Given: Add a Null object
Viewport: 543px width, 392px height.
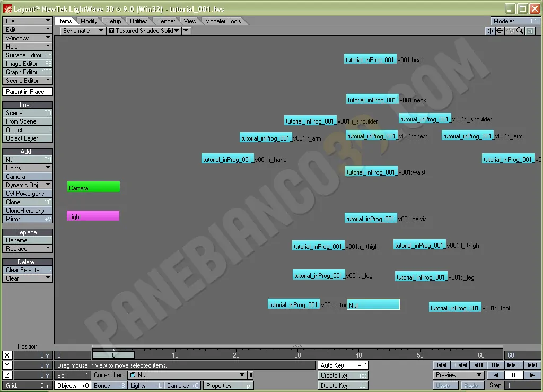Looking at the screenshot, I should coord(28,160).
